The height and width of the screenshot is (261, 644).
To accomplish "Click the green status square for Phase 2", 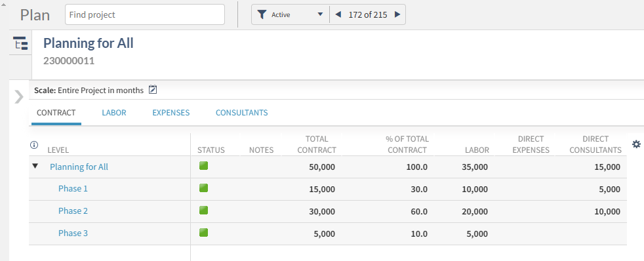I will (204, 211).
